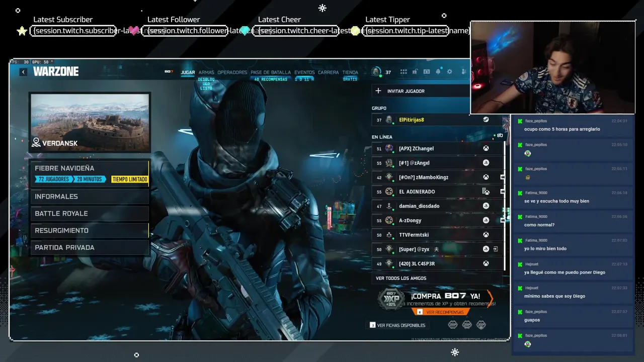Select friend TTVFermtski
Screen dimensions: 644x362
[x=437, y=235]
